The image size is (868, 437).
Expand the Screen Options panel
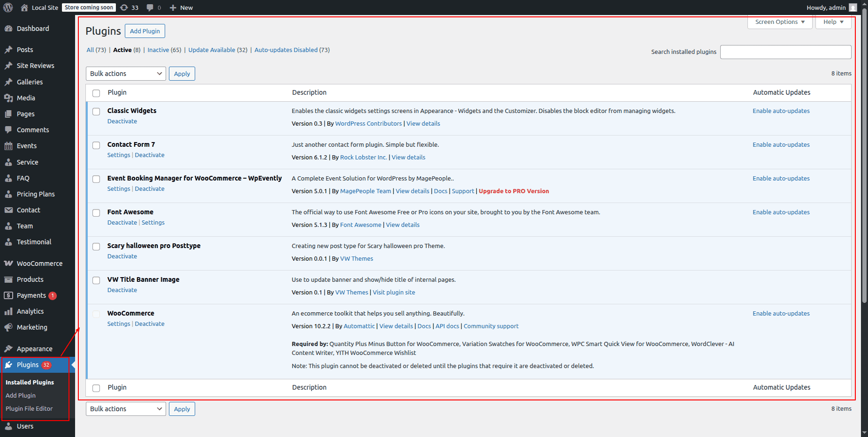click(x=779, y=22)
